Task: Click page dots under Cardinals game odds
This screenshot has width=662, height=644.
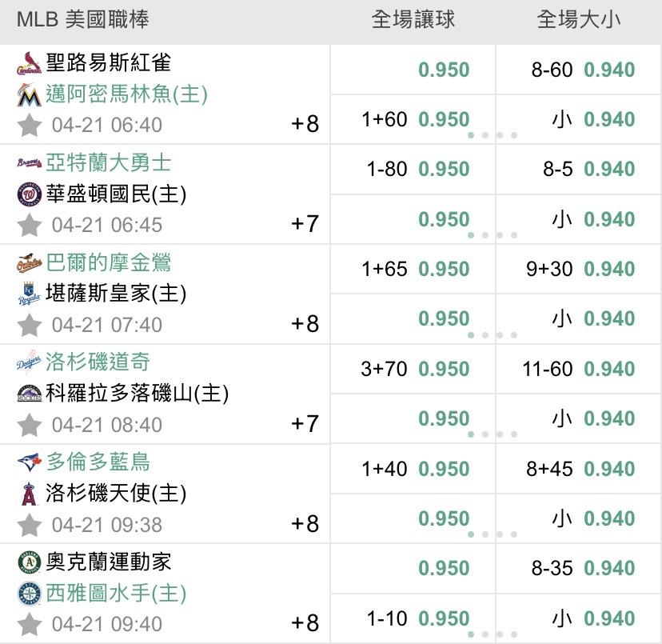Action: 492,135
